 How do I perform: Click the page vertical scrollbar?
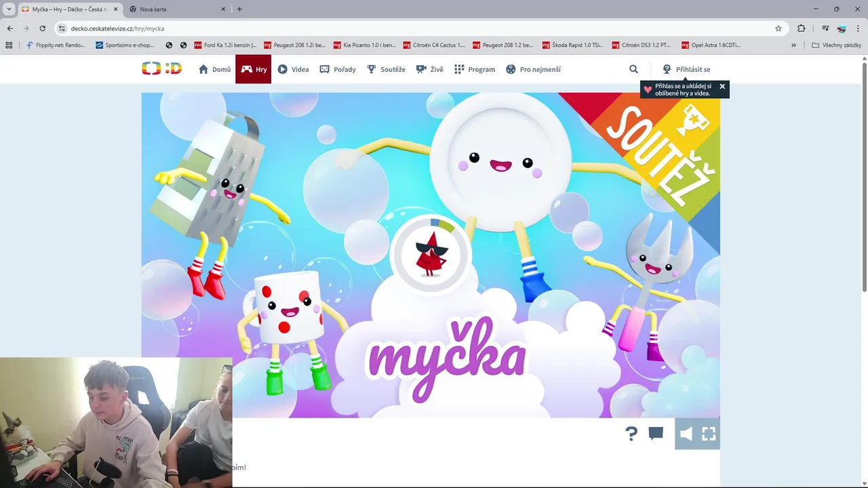[864, 178]
